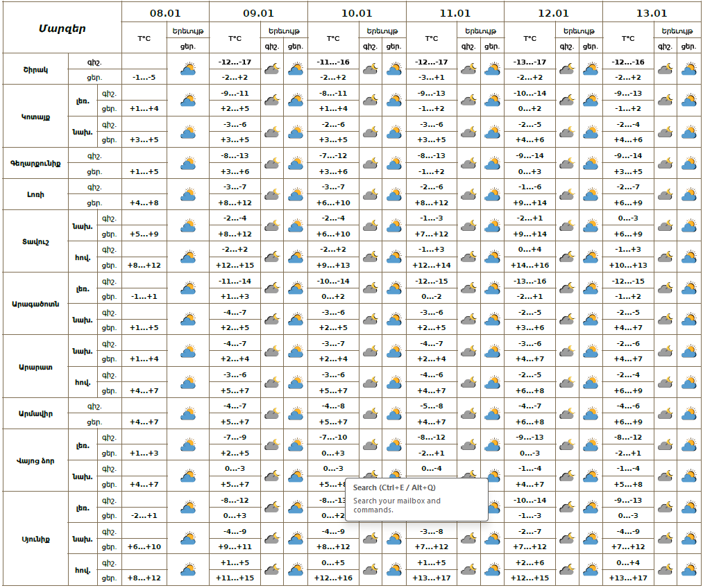The image size is (703, 588).
Task: Click the Սյունիք region row label
Action: pyautogui.click(x=35, y=539)
